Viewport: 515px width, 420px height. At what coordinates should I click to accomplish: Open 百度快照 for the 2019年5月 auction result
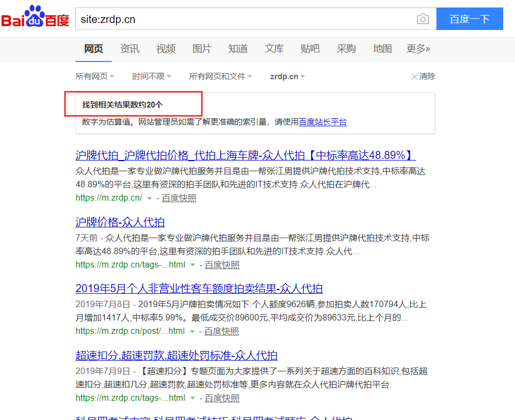point(222,331)
